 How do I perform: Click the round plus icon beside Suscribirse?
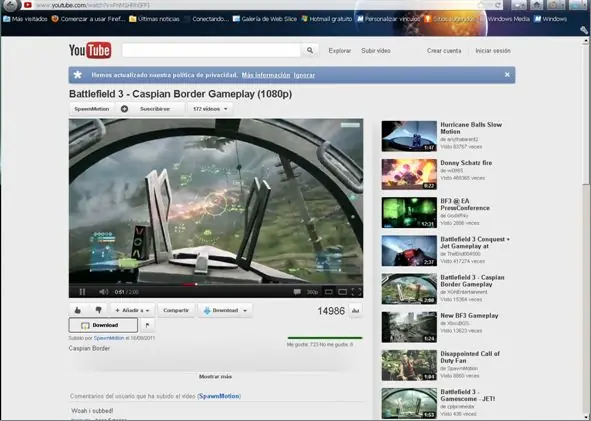[x=124, y=109]
